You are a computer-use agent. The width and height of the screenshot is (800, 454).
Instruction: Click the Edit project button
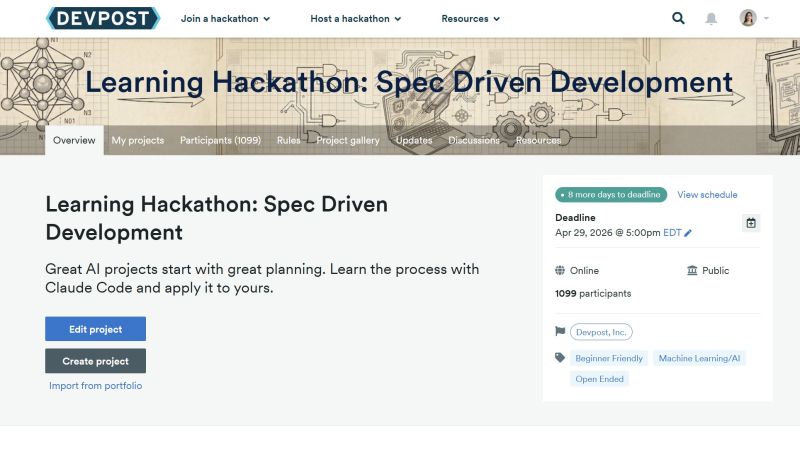tap(95, 329)
